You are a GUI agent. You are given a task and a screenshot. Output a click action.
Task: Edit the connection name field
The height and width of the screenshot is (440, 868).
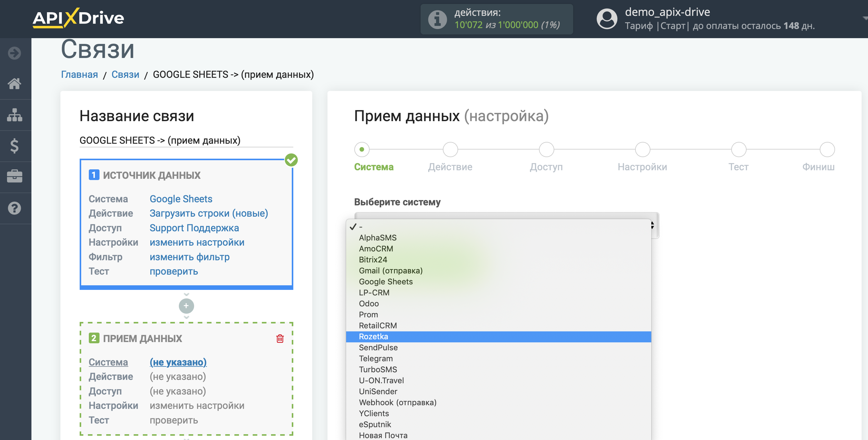click(186, 140)
